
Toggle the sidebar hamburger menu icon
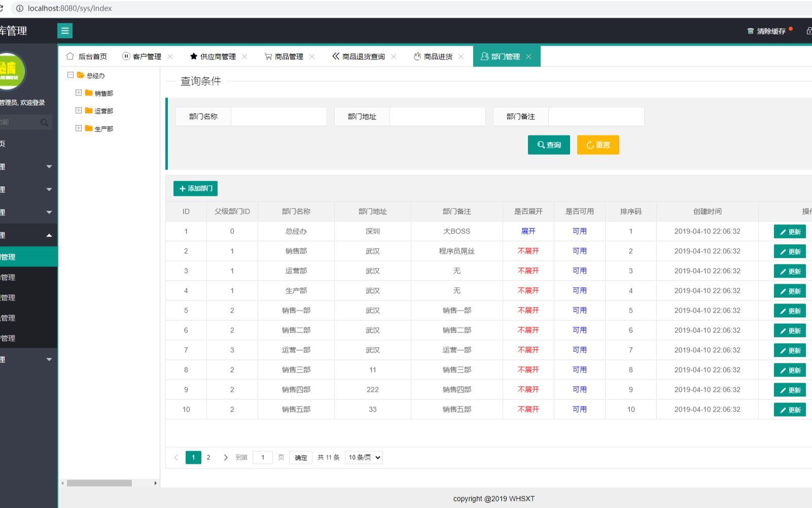65,31
